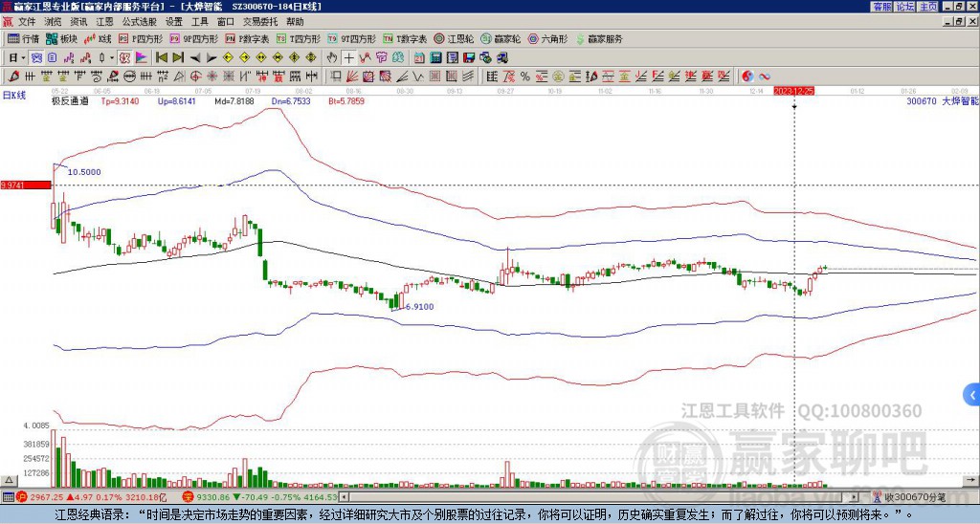980x524 pixels.
Task: Click the colored flag icon
Action: 142,57
